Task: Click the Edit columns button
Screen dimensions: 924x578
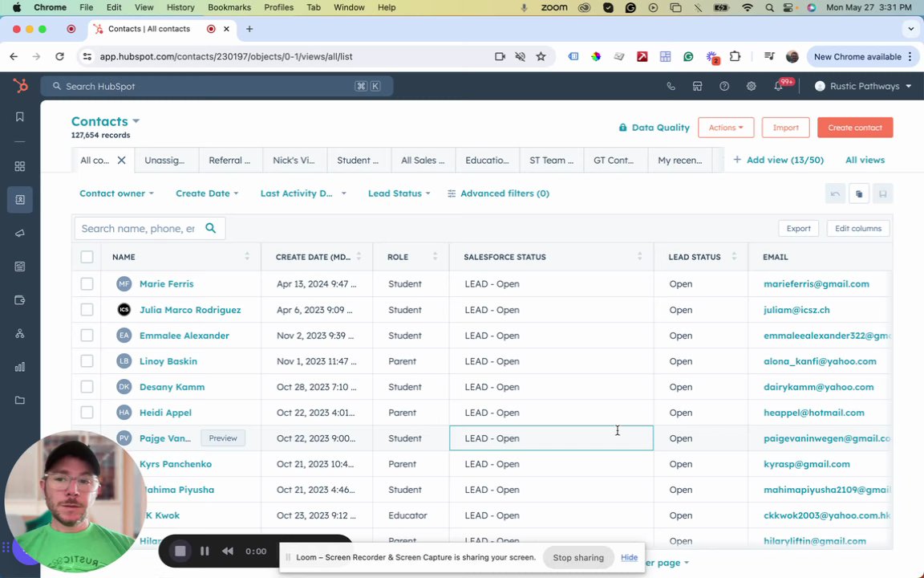Action: pos(858,228)
